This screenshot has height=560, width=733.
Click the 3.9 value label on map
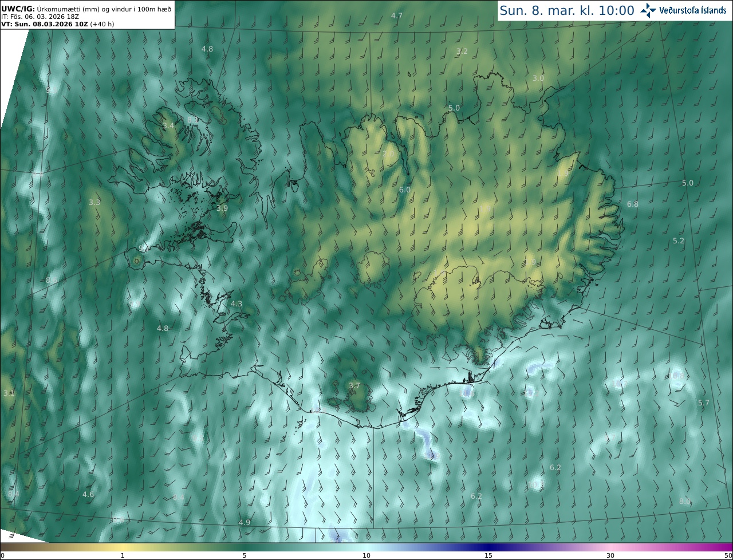click(x=222, y=208)
